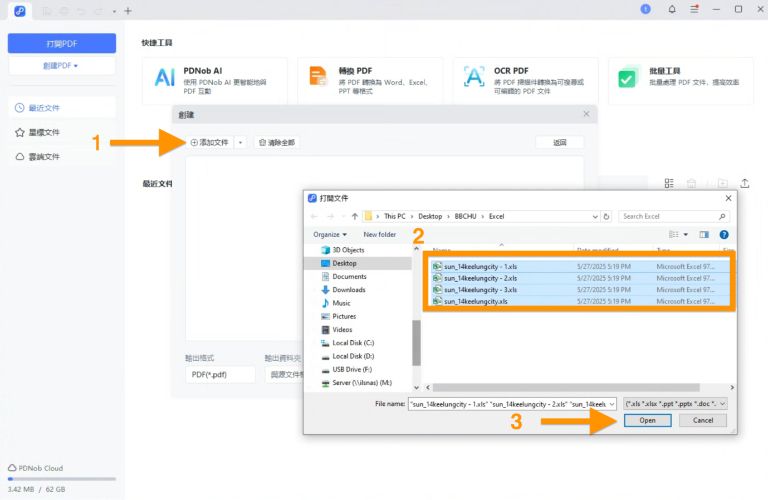Click the Cancel button
The height and width of the screenshot is (500, 768).
[703, 420]
